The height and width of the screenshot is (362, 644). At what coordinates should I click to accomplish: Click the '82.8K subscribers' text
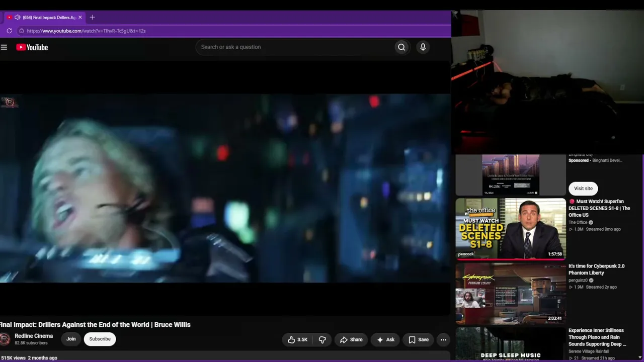tap(31, 343)
